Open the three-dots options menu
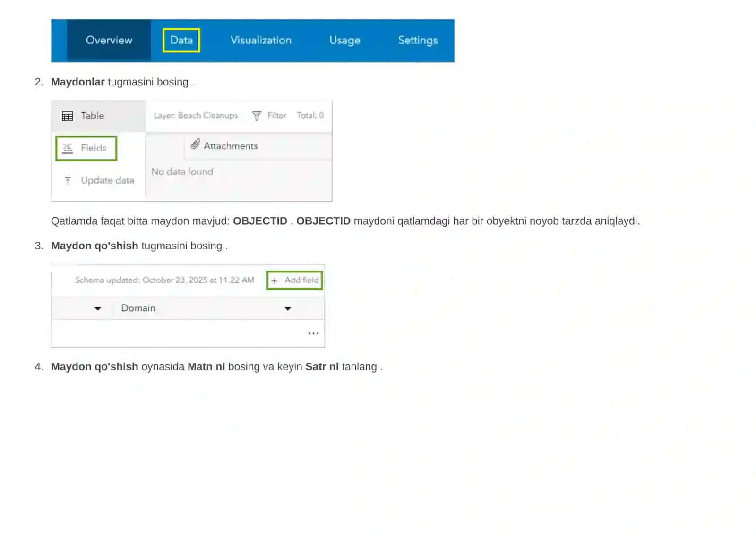 coord(313,333)
